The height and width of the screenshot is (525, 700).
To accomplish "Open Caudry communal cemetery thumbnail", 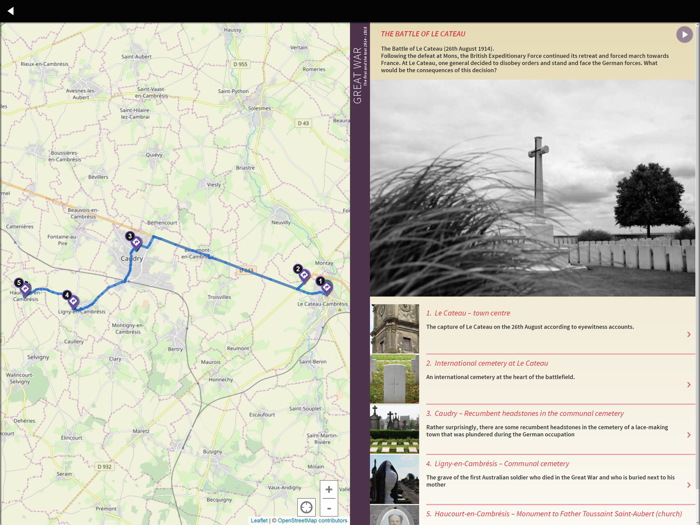I will (395, 429).
